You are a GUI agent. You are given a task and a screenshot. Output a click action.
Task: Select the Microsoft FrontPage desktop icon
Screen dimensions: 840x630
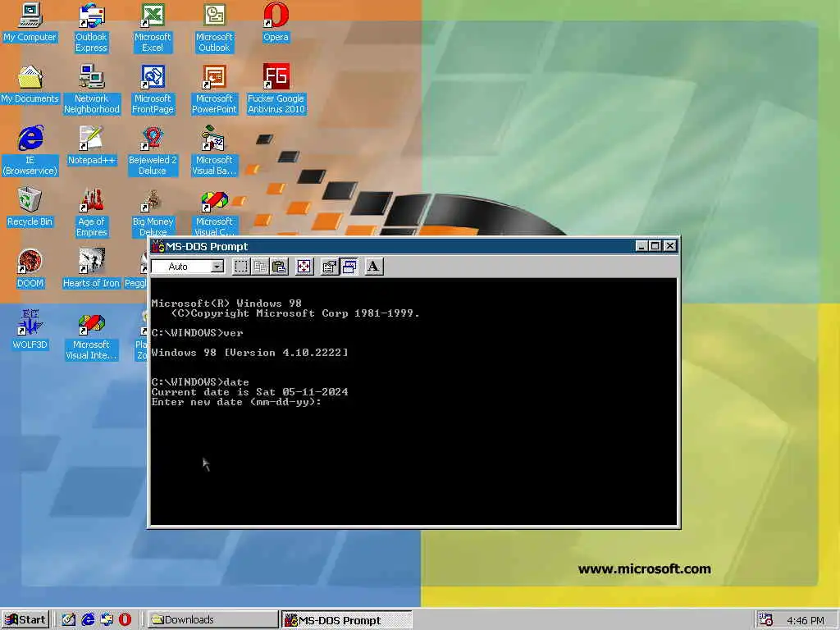pos(153,89)
